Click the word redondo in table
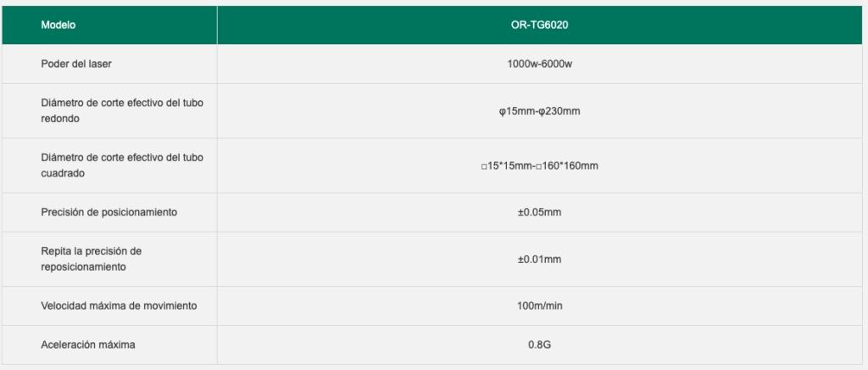This screenshot has height=370, width=868. [59, 119]
